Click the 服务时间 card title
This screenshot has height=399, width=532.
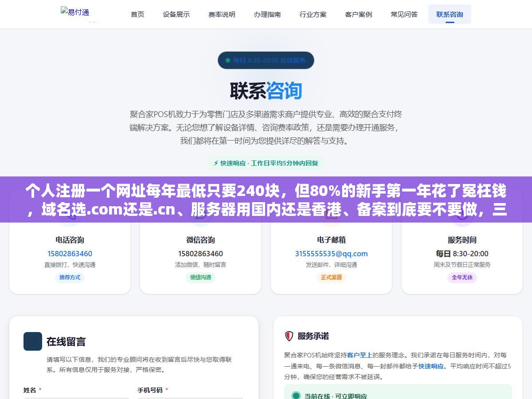tap(462, 240)
